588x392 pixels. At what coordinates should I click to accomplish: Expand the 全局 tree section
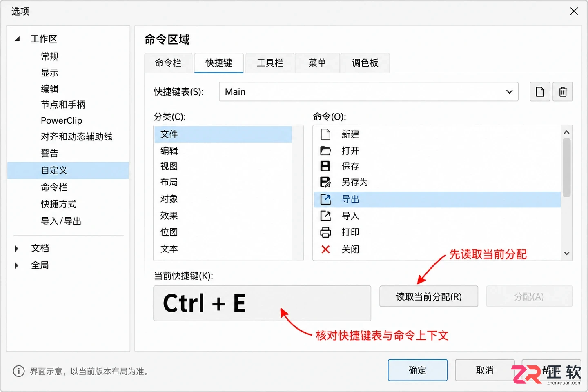[16, 265]
